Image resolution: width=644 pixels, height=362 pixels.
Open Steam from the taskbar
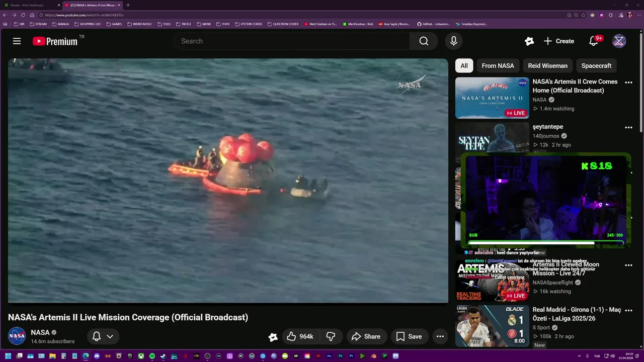tap(163, 356)
